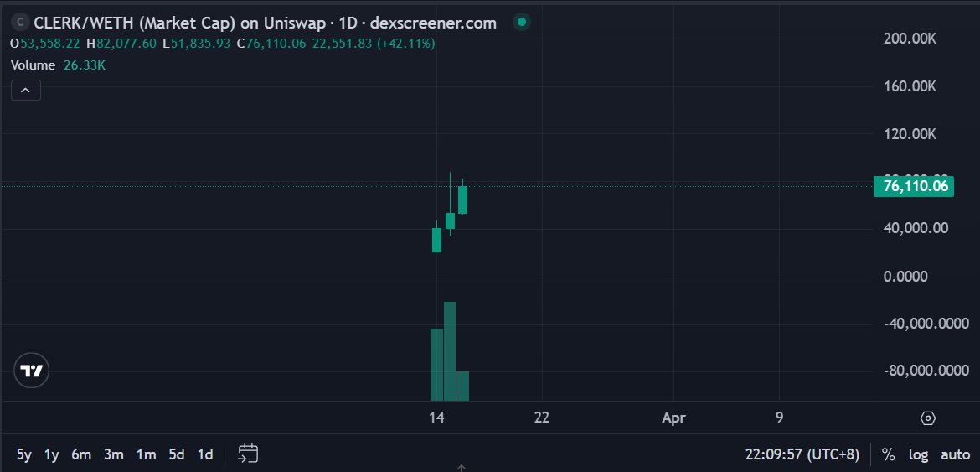Click the date label 22 on time axis
Viewport: 980px width, 472px height.
coord(542,418)
